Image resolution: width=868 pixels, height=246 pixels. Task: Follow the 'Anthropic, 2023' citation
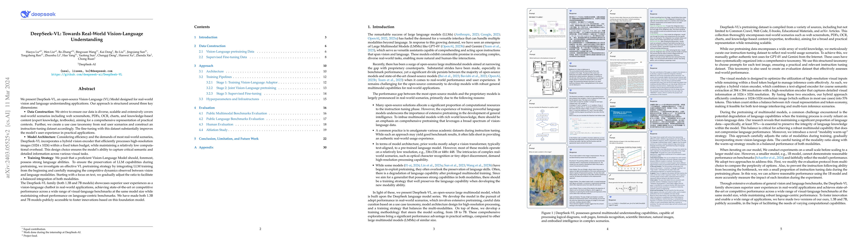point(467,34)
